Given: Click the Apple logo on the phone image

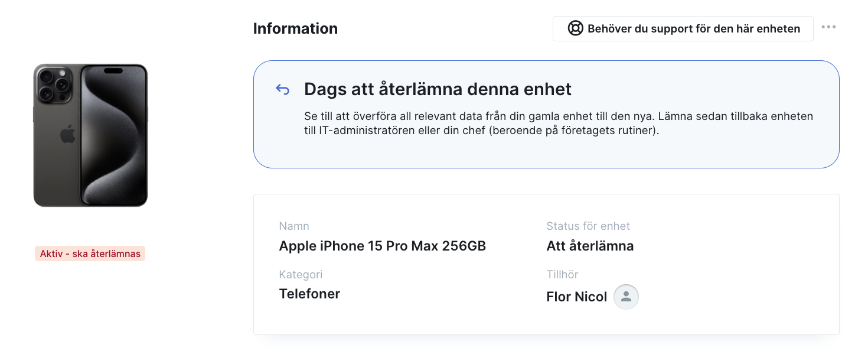Looking at the screenshot, I should [67, 134].
